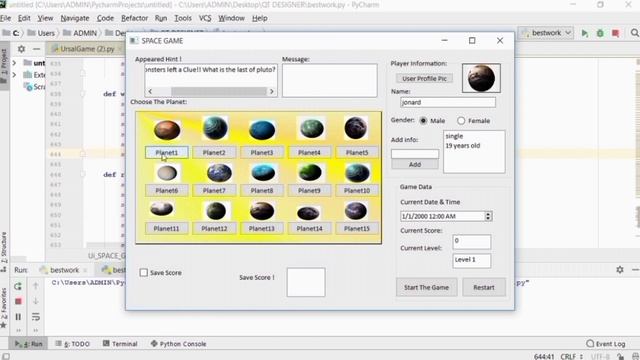This screenshot has height=360, width=640.
Task: Click the CRLF line separator in status bar
Action: click(x=571, y=356)
